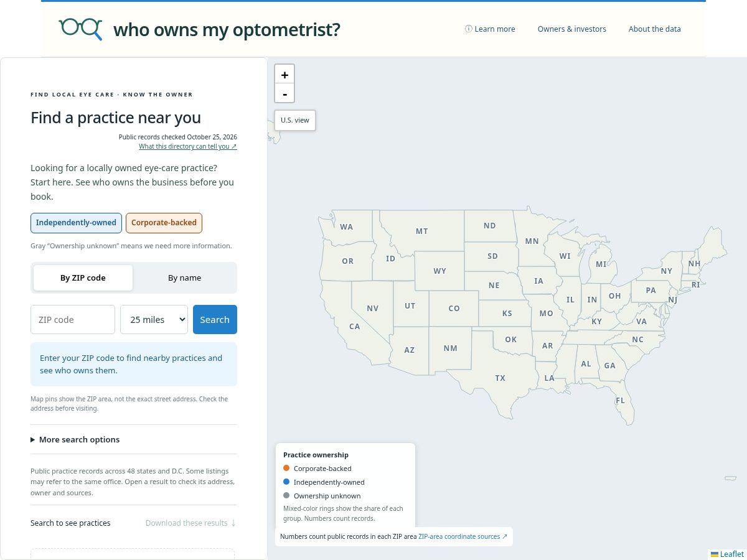
Task: Open Owners & investors page
Action: tap(572, 29)
